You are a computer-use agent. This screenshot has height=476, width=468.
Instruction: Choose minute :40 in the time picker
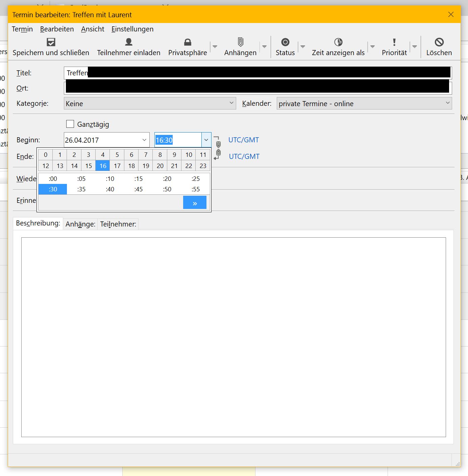(110, 189)
